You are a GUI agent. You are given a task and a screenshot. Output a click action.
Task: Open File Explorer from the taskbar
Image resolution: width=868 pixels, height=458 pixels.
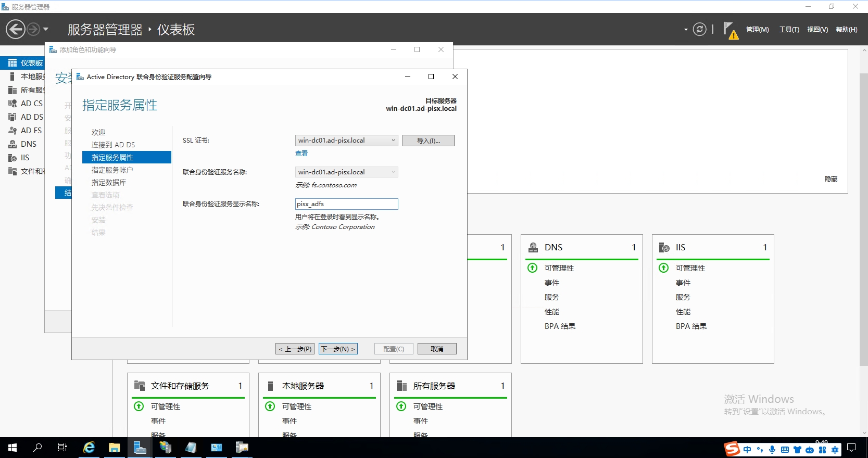[114, 448]
